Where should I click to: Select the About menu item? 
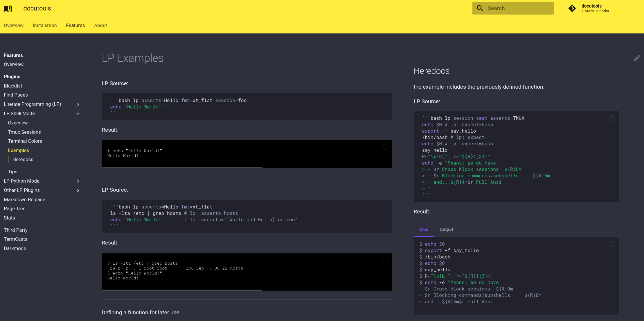(x=100, y=25)
